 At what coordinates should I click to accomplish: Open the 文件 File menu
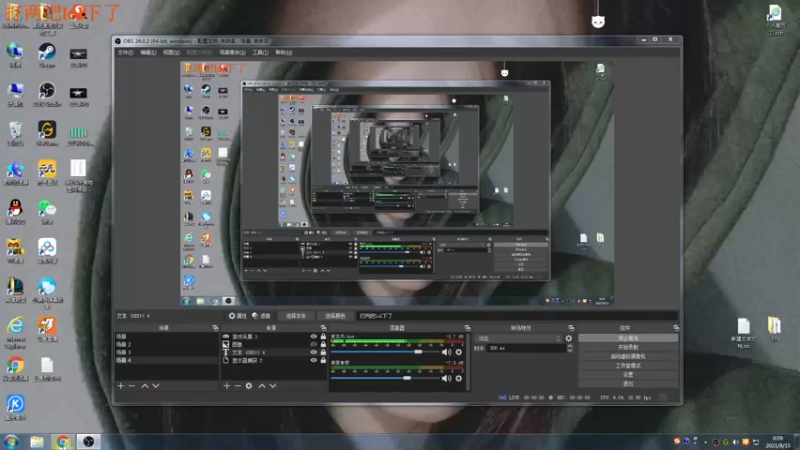[126, 53]
